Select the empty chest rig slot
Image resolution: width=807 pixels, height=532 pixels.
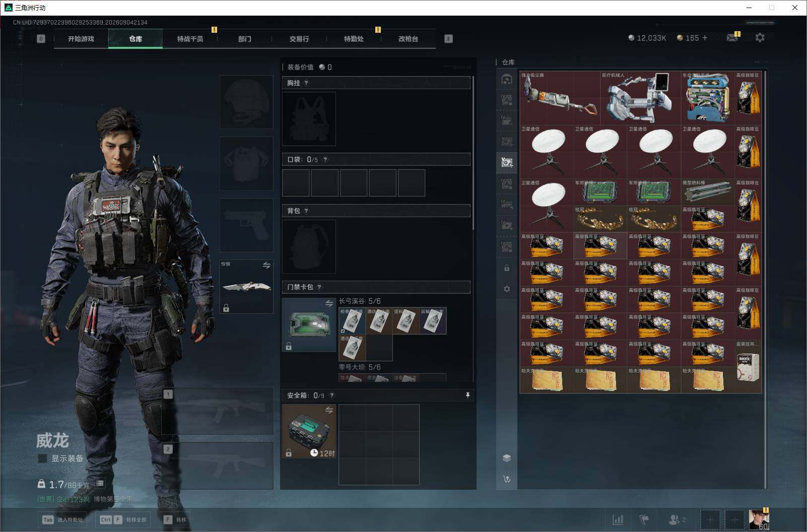pyautogui.click(x=309, y=119)
